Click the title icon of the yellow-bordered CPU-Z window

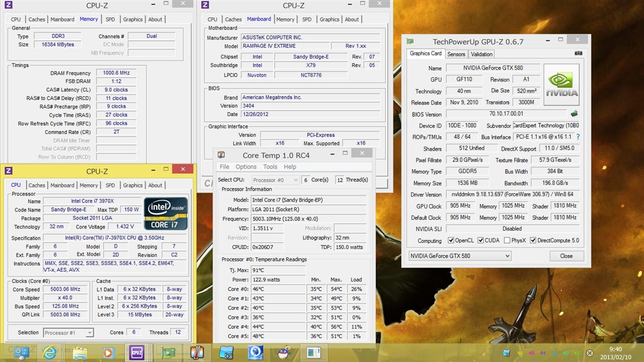[8, 171]
